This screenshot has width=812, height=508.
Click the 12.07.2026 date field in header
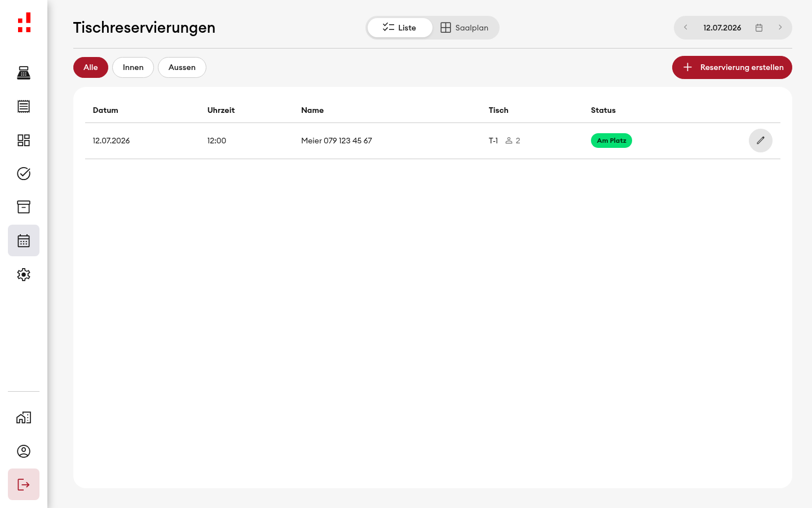click(x=722, y=28)
